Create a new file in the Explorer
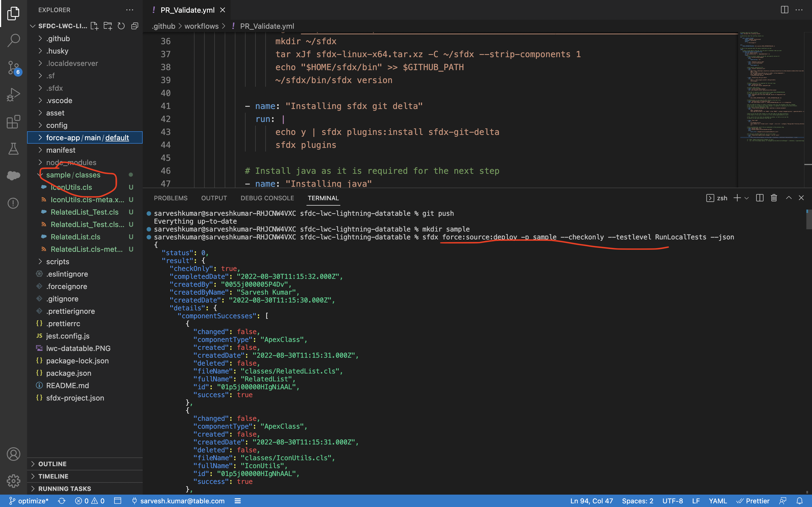Image resolution: width=812 pixels, height=507 pixels. point(95,26)
